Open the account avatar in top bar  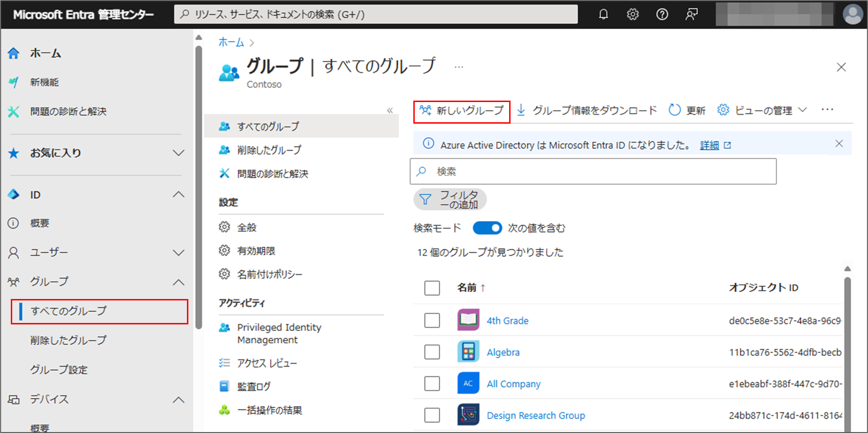pyautogui.click(x=852, y=14)
